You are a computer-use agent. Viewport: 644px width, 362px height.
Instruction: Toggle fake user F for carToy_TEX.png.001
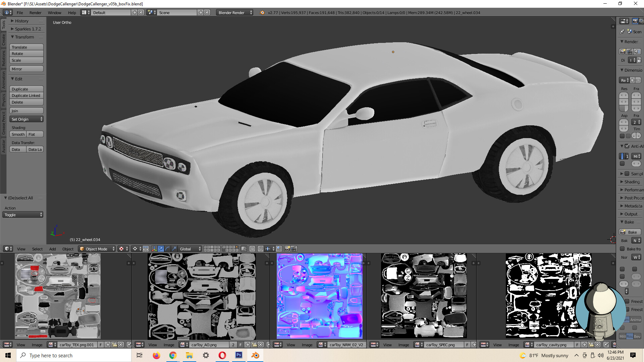pos(101,345)
